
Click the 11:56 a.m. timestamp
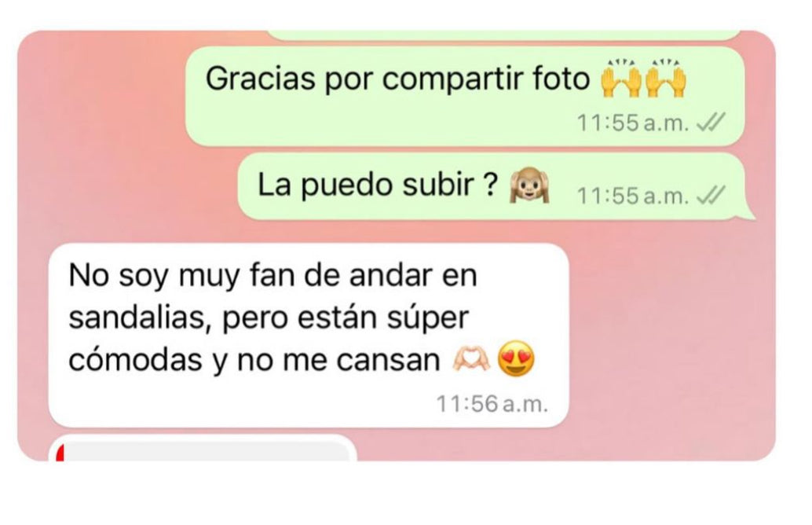pos(492,404)
